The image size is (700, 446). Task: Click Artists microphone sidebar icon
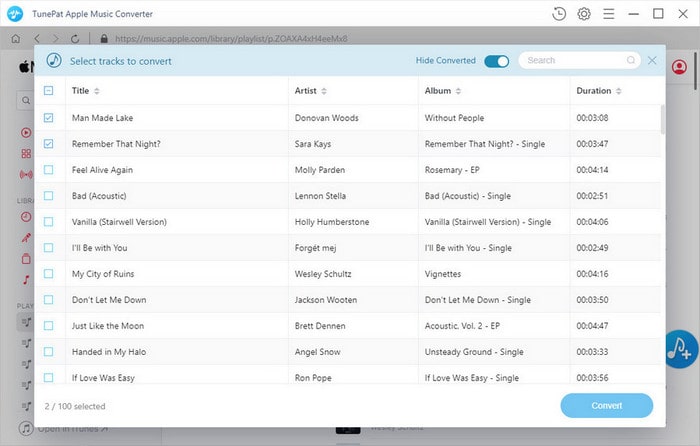26,238
